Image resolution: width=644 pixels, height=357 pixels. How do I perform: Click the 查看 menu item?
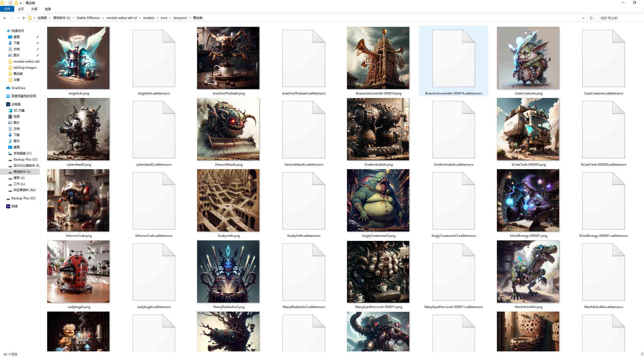tap(47, 9)
